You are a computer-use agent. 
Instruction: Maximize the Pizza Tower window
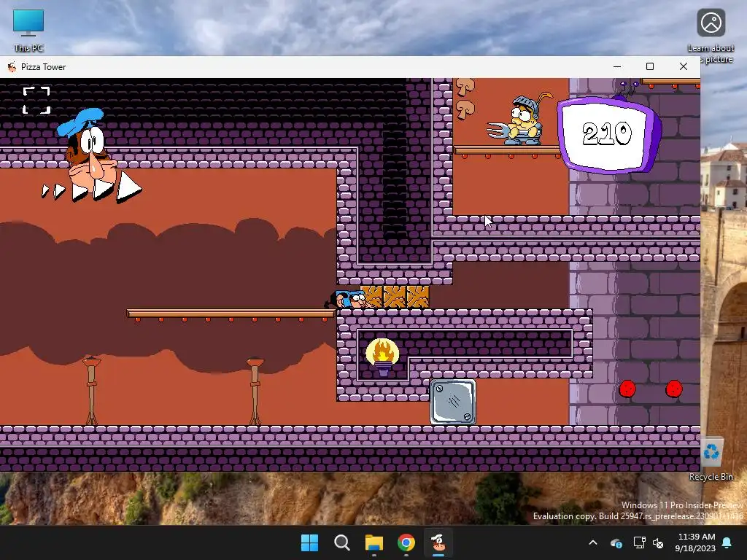click(650, 66)
